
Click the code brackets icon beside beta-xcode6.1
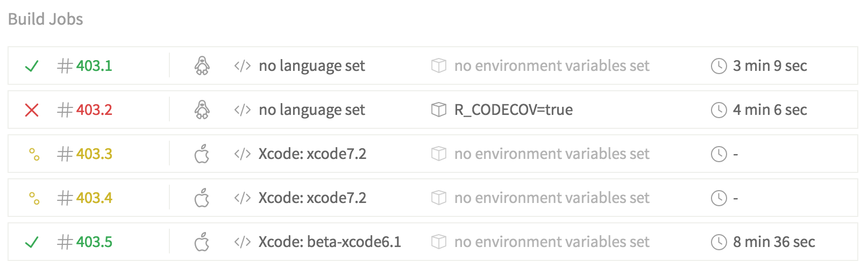coord(242,242)
